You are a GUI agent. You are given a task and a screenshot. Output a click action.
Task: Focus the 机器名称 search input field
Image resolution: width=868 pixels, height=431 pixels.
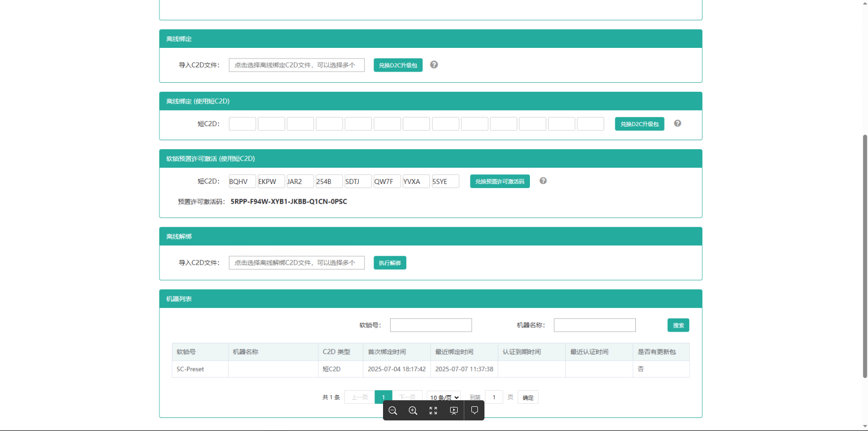[594, 325]
